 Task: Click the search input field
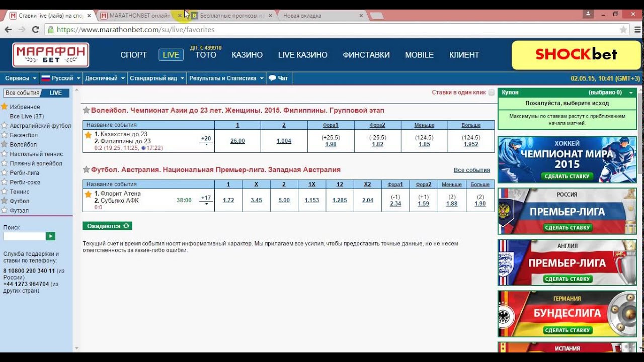25,236
